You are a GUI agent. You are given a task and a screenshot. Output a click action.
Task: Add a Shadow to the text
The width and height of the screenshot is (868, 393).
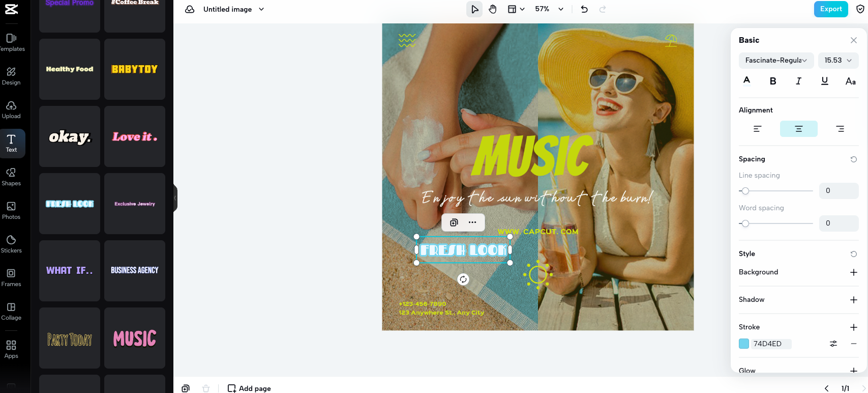854,300
